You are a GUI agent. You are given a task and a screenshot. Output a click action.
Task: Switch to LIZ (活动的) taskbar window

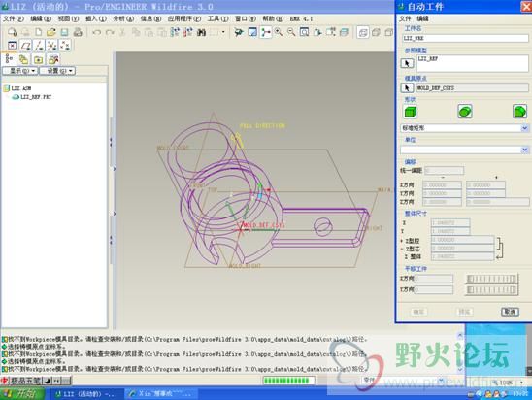coord(86,394)
